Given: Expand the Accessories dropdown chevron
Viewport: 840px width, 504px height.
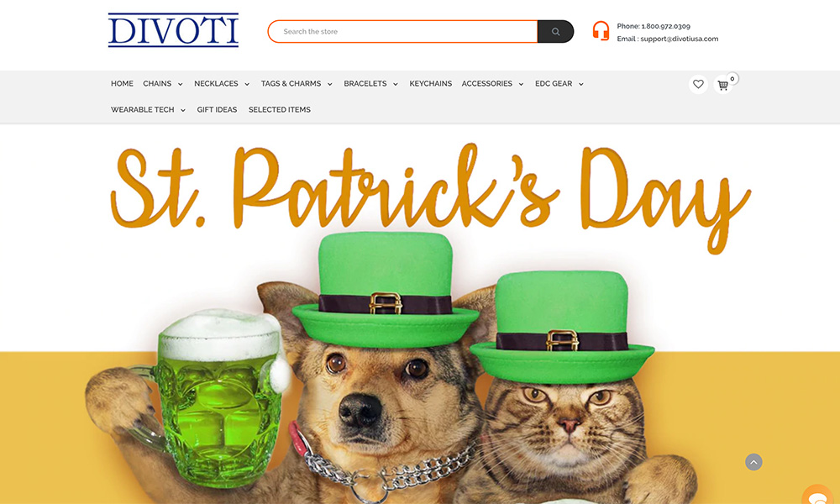Looking at the screenshot, I should click(x=521, y=84).
